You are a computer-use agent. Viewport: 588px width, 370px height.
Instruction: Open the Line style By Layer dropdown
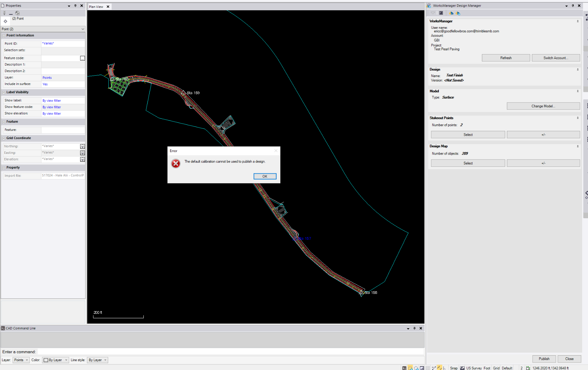point(98,360)
